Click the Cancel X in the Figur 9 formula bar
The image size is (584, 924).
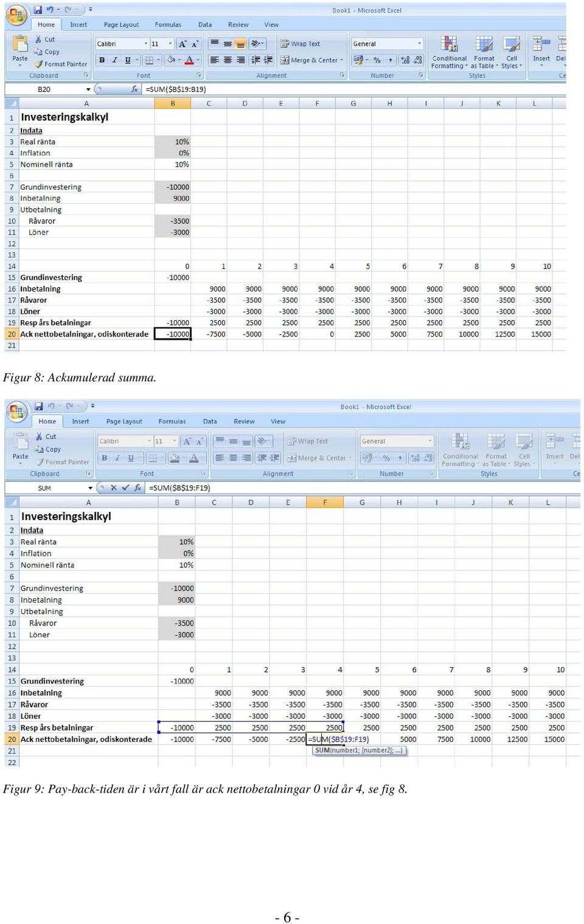tap(113, 488)
